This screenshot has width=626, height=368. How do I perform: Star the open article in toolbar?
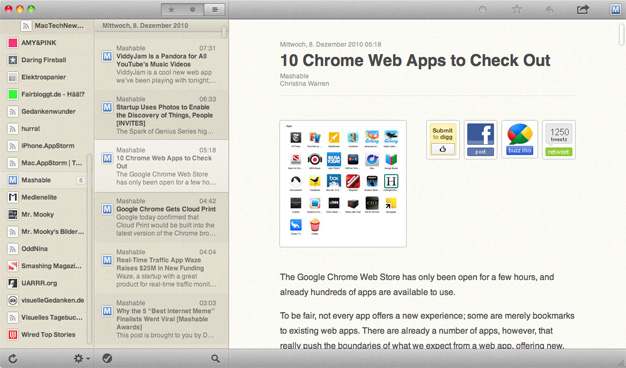pos(517,9)
